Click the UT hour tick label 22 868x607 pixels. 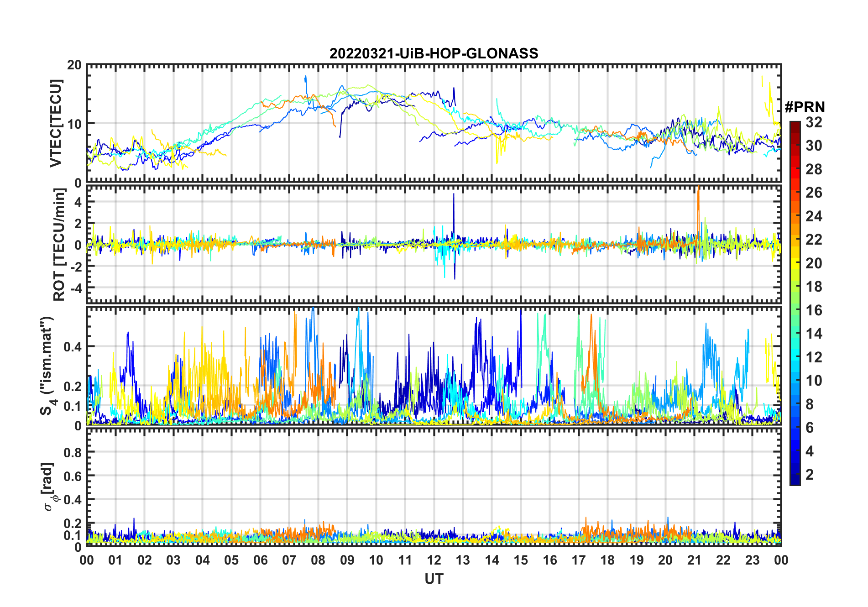[723, 560]
